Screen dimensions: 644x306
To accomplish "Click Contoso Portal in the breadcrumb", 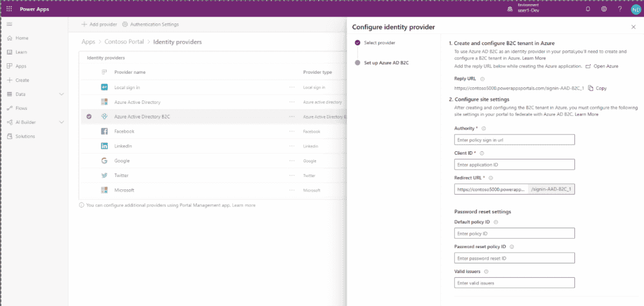I will click(124, 42).
